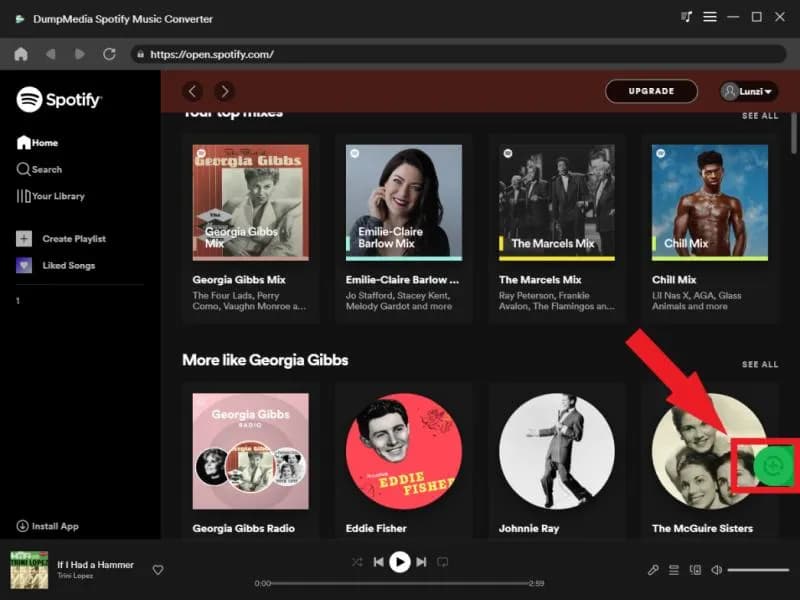Click the Install App link
The height and width of the screenshot is (600, 800).
tap(45, 525)
